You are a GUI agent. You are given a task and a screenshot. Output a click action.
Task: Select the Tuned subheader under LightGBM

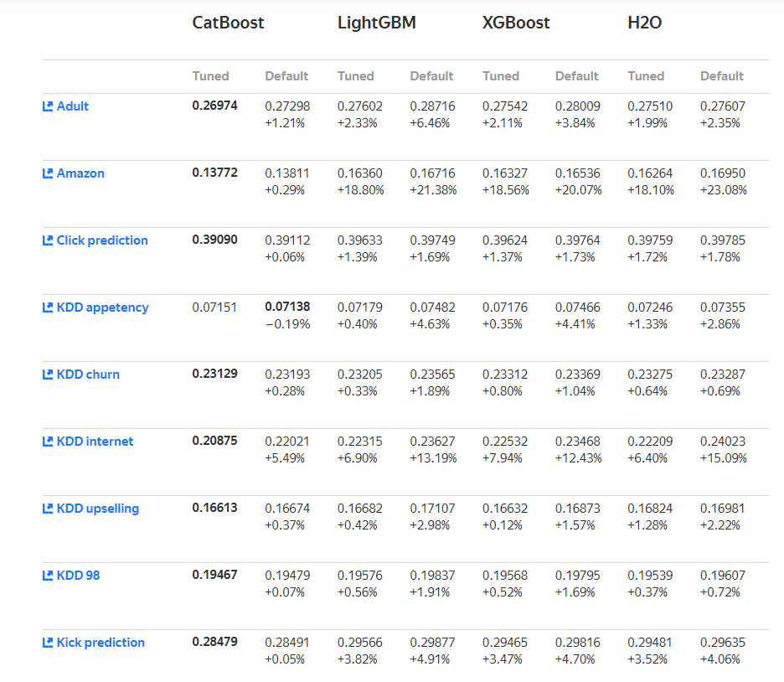355,76
